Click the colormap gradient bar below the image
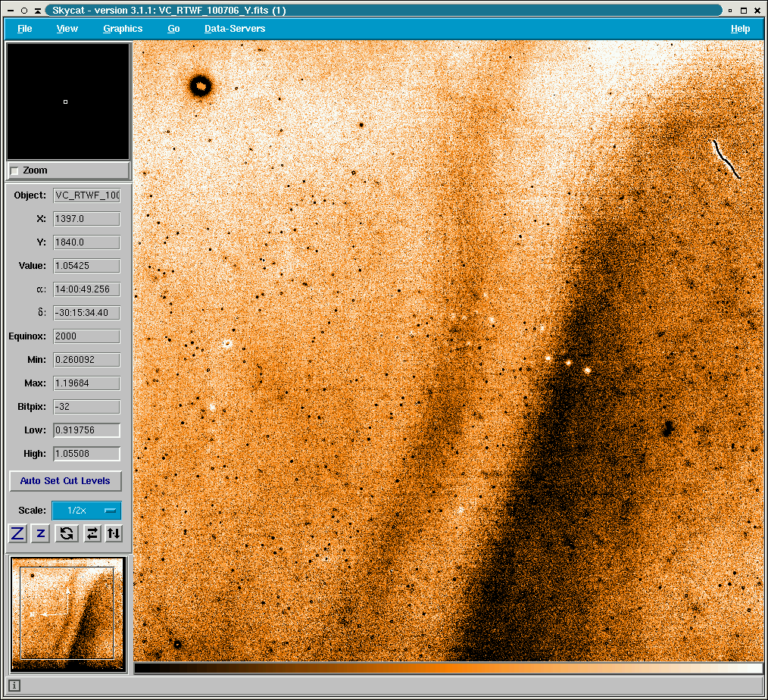The width and height of the screenshot is (768, 700). [448, 668]
